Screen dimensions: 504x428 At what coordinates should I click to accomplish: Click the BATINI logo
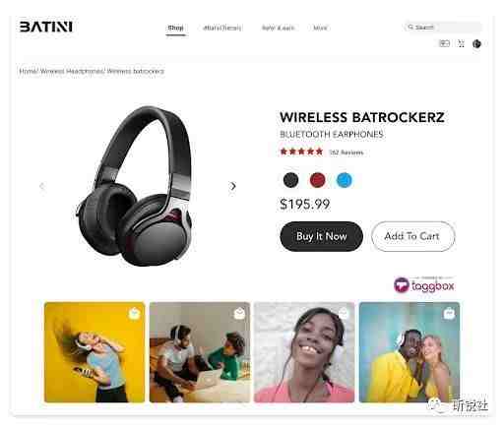click(x=46, y=27)
